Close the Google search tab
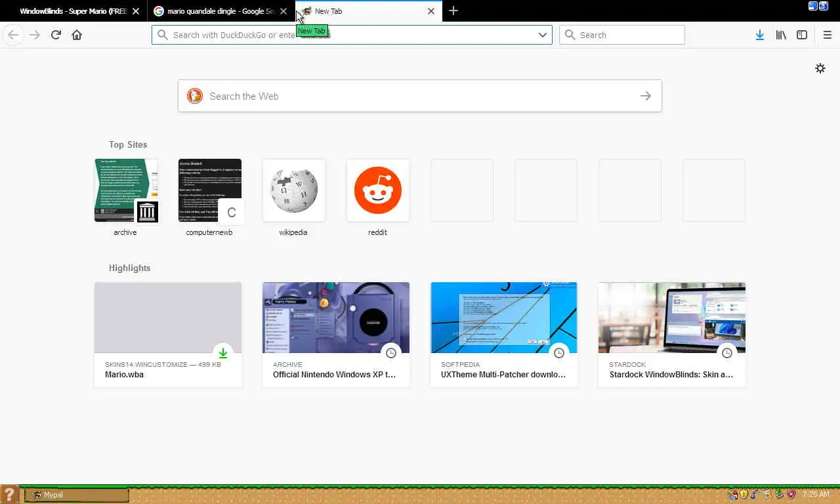 point(283,11)
